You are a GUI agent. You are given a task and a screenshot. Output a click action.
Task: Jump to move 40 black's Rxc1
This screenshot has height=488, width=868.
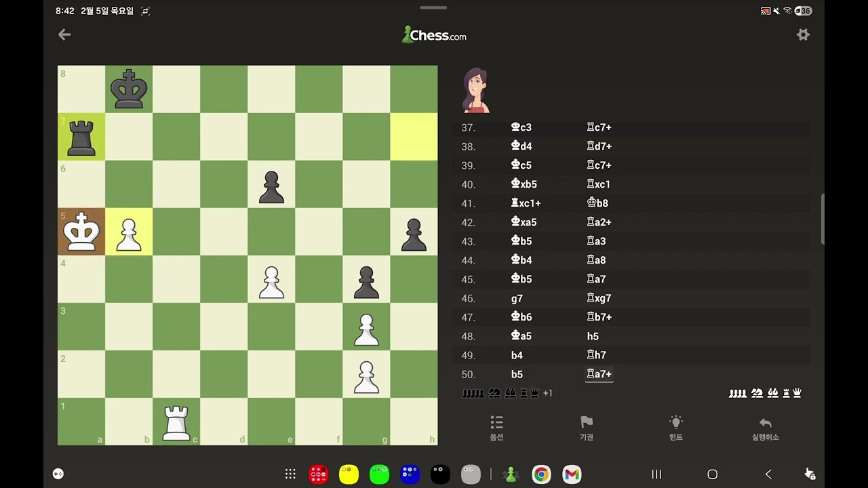pyautogui.click(x=599, y=184)
